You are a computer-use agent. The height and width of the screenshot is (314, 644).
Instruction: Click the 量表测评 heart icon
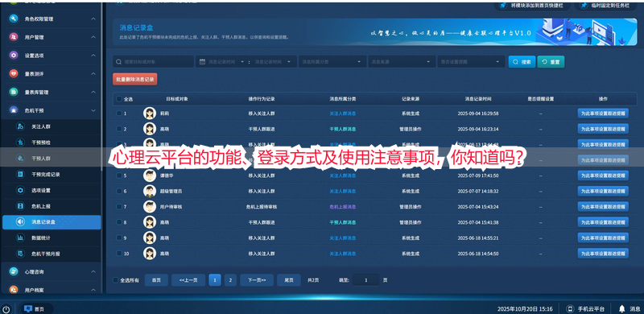click(14, 73)
